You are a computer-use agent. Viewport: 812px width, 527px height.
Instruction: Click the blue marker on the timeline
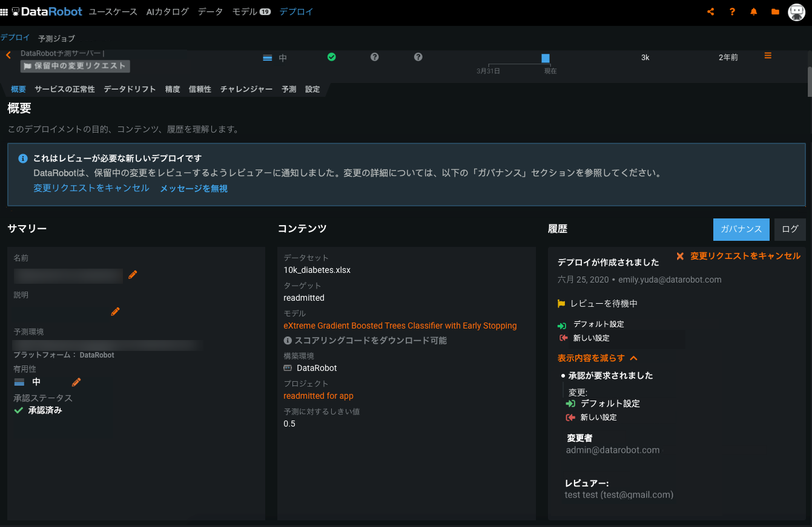[x=546, y=58]
